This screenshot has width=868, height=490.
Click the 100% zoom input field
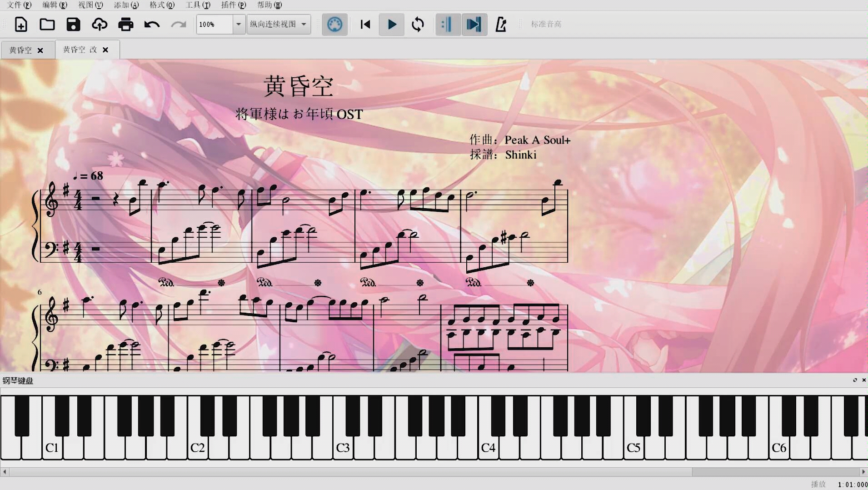point(215,24)
